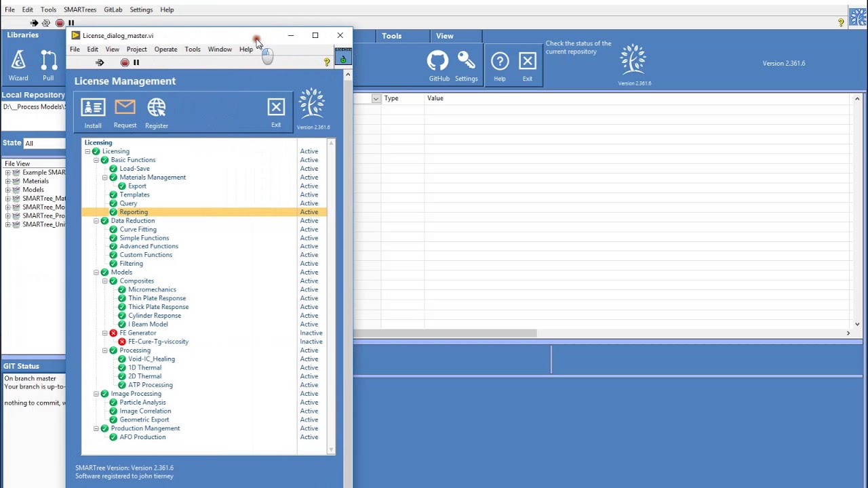Image resolution: width=868 pixels, height=488 pixels.
Task: Click Inactive status for FE Generator
Action: pyautogui.click(x=311, y=333)
